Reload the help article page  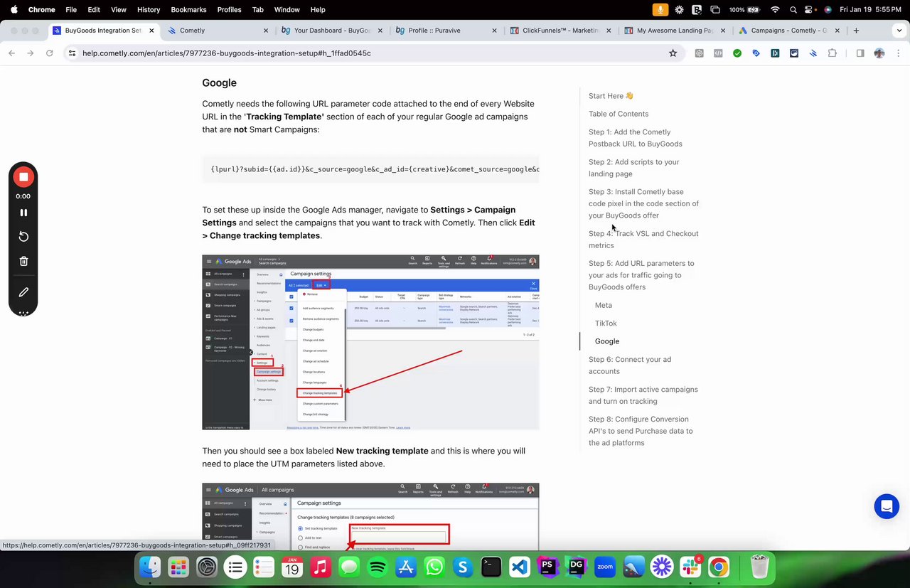pyautogui.click(x=49, y=53)
